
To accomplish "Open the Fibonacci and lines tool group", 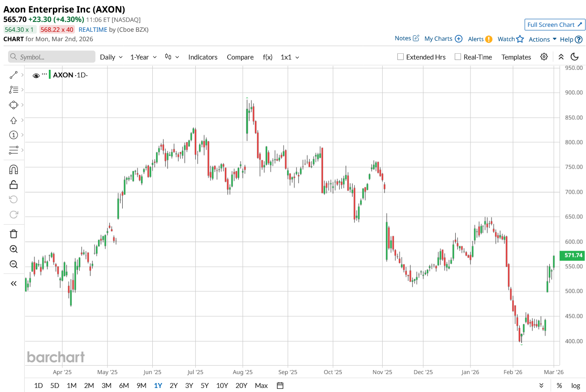I will pos(13,90).
